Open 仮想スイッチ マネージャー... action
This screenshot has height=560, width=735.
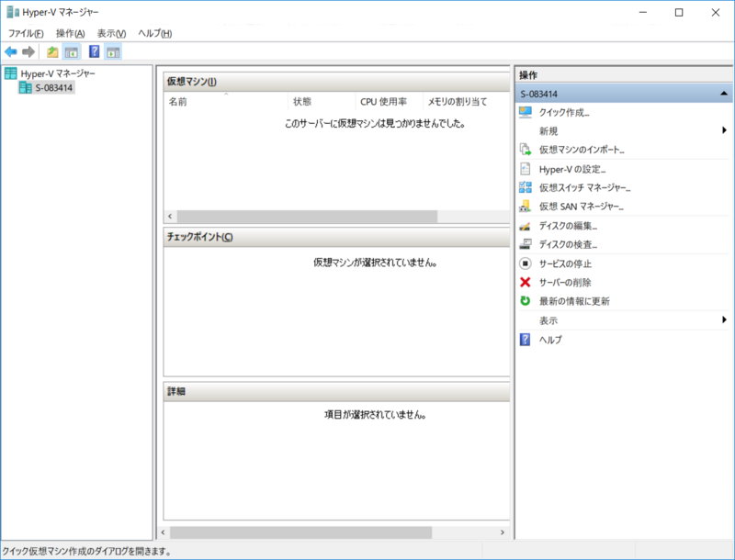(x=584, y=188)
